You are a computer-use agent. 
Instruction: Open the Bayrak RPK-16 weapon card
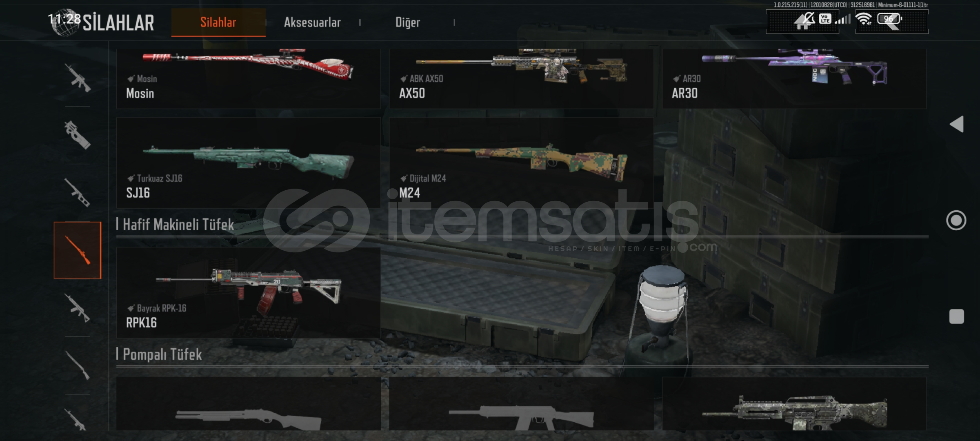click(x=249, y=292)
